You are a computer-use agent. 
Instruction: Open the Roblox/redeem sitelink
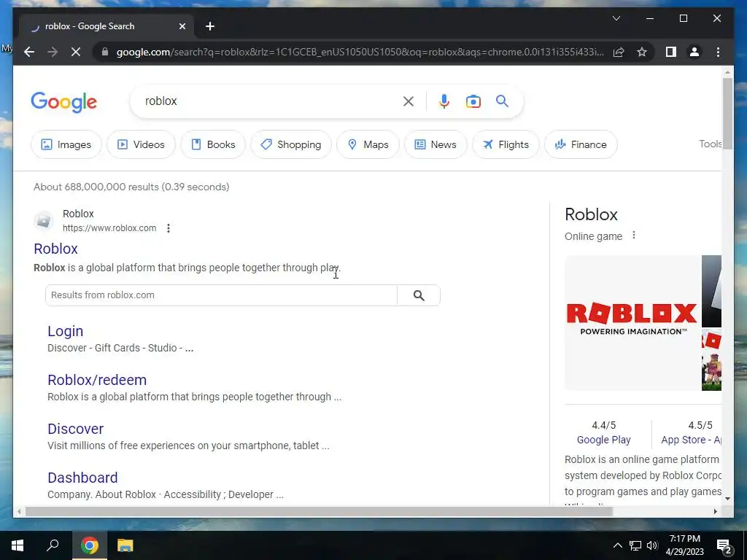[x=97, y=380]
